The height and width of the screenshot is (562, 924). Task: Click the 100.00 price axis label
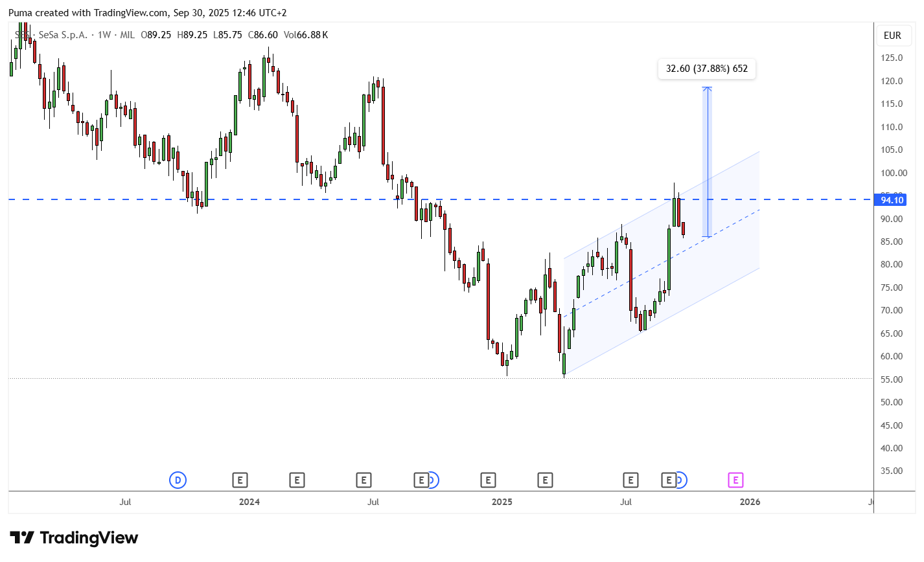894,173
